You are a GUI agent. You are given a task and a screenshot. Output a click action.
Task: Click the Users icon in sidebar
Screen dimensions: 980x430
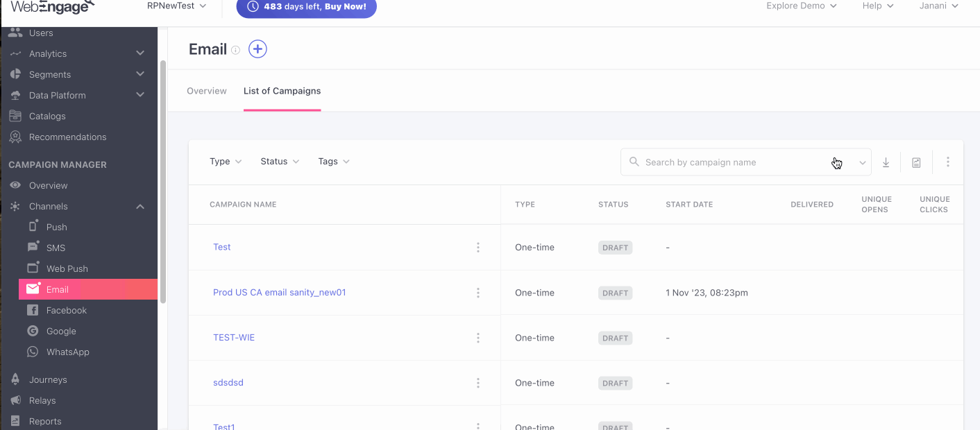(x=15, y=33)
